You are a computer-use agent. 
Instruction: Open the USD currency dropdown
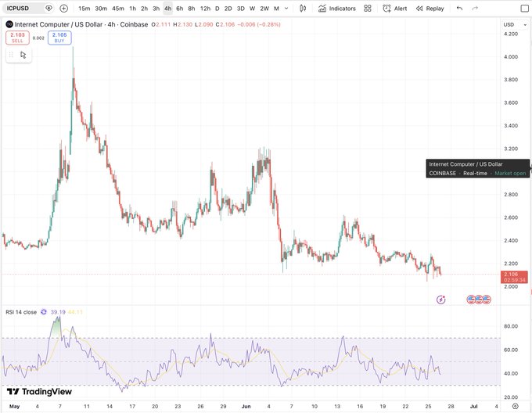point(515,25)
